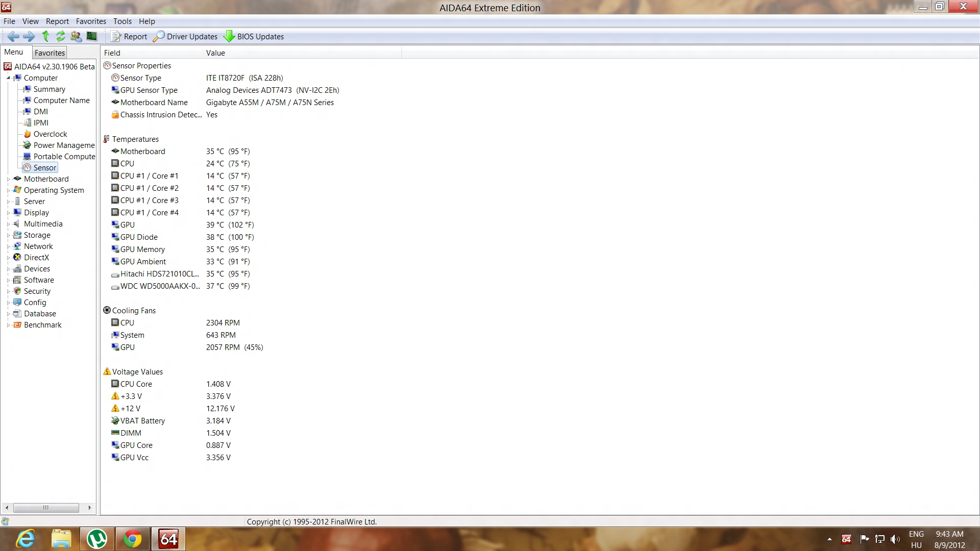980x551 pixels.
Task: Click the Report toolbar button
Action: (x=130, y=36)
